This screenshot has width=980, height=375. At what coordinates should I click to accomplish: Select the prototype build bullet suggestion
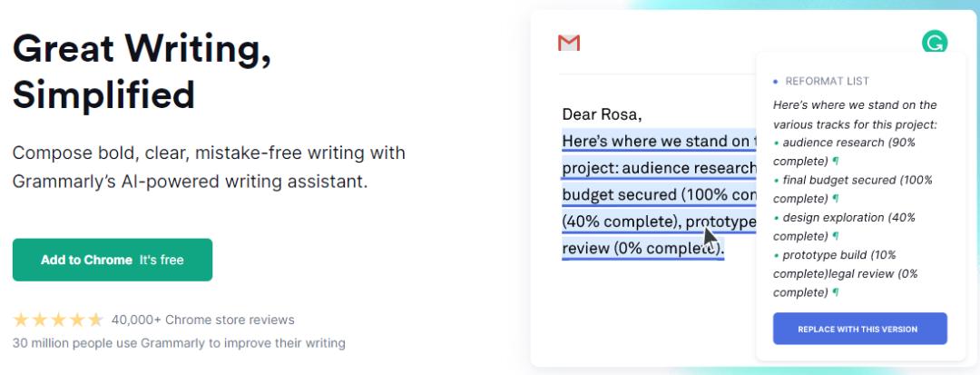[x=838, y=255]
